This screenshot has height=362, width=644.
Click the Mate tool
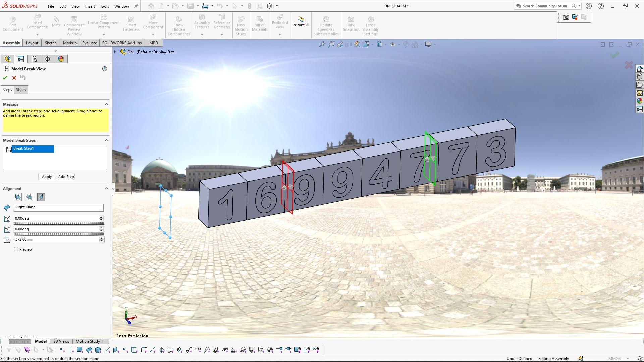point(56,21)
